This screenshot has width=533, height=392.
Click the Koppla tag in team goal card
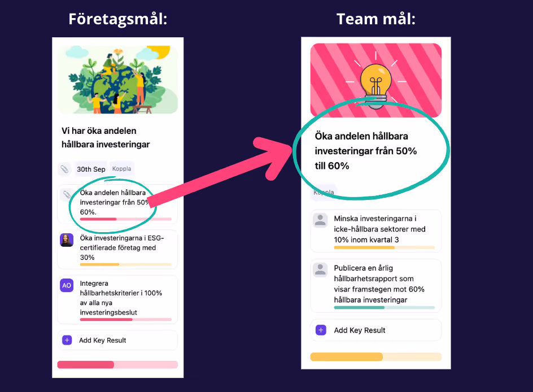[x=324, y=193]
